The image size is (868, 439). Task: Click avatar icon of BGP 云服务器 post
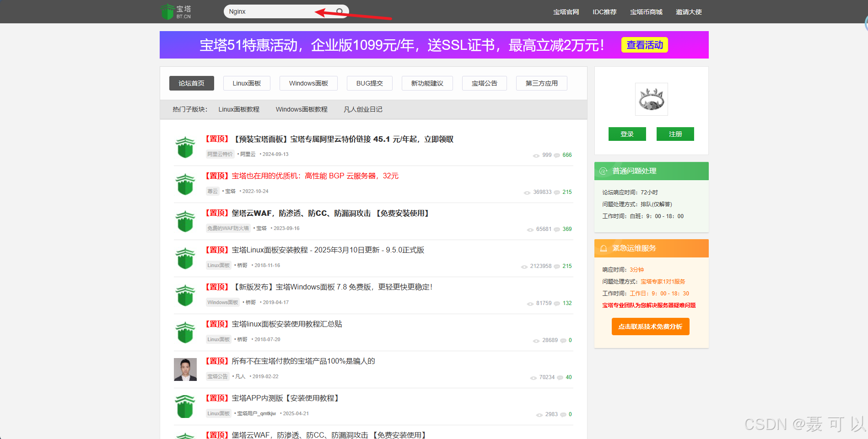[x=185, y=184]
